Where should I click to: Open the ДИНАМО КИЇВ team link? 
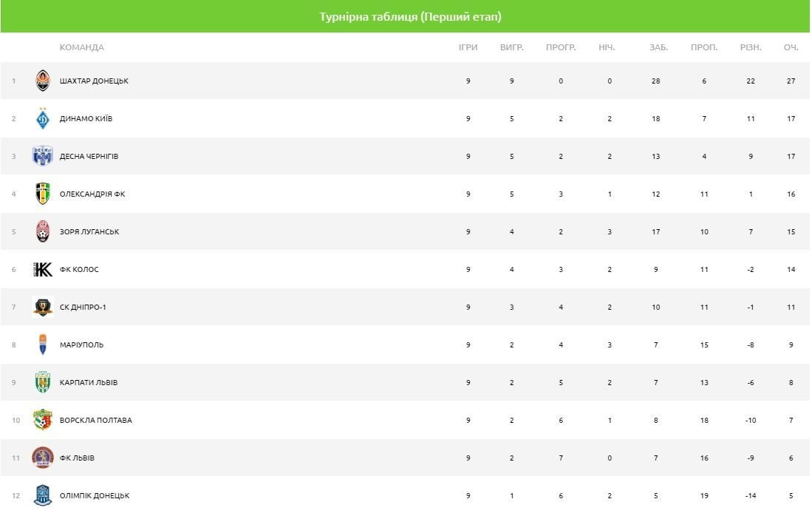86,119
